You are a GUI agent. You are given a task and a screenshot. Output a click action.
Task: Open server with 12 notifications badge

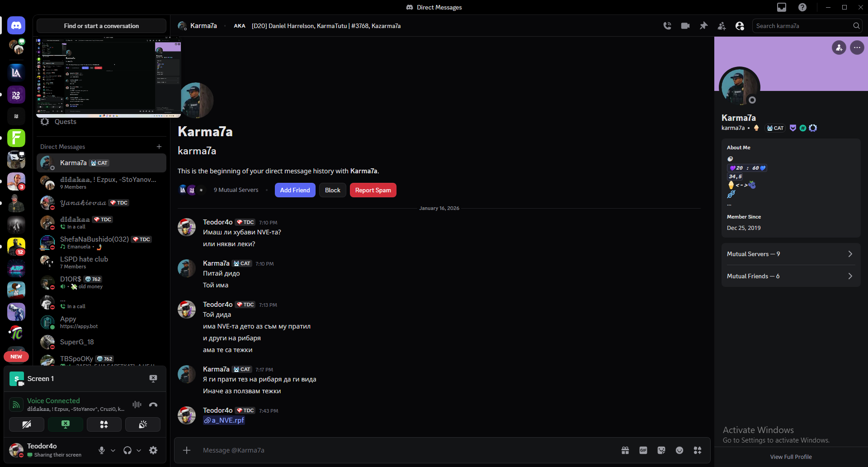pyautogui.click(x=16, y=247)
